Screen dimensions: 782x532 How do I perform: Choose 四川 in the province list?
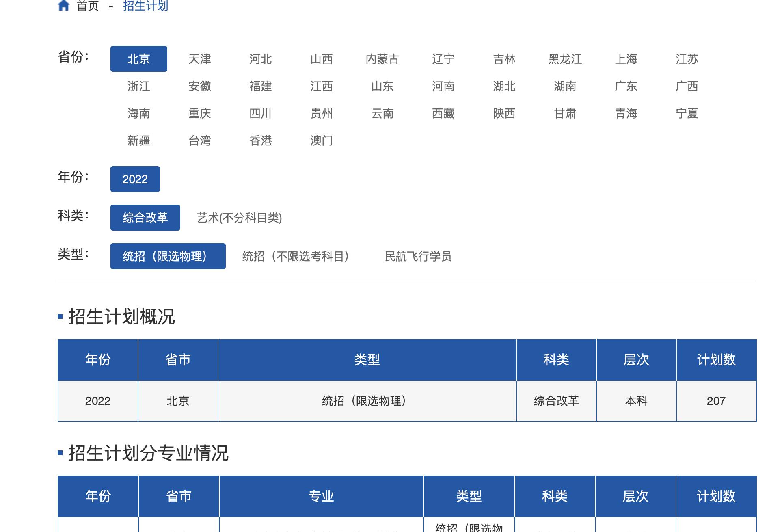[x=261, y=113]
